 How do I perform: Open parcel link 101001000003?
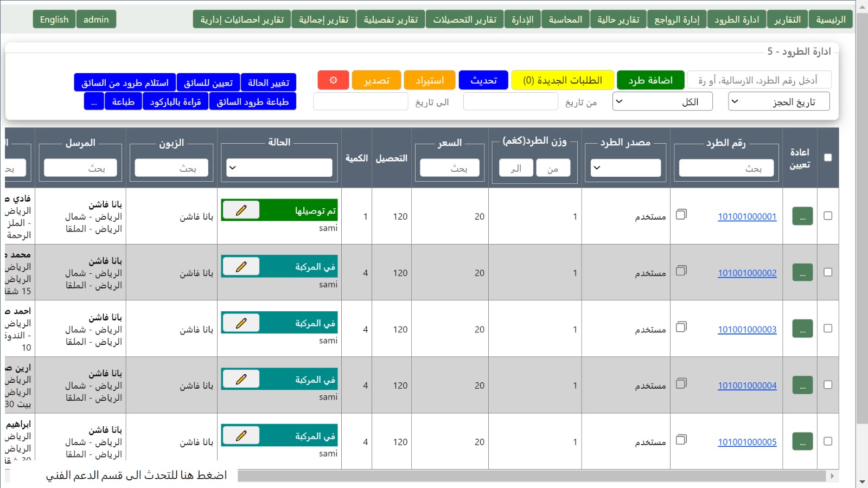click(x=747, y=330)
